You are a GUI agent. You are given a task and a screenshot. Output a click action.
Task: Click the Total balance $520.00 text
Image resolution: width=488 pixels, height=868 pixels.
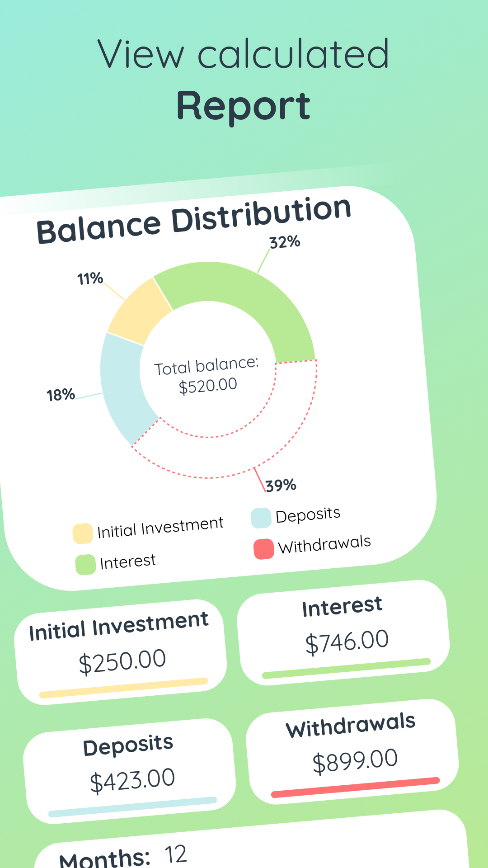click(x=208, y=375)
